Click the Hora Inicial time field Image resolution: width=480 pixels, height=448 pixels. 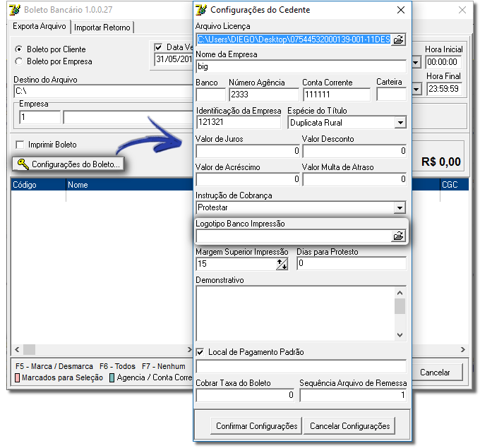(x=443, y=62)
